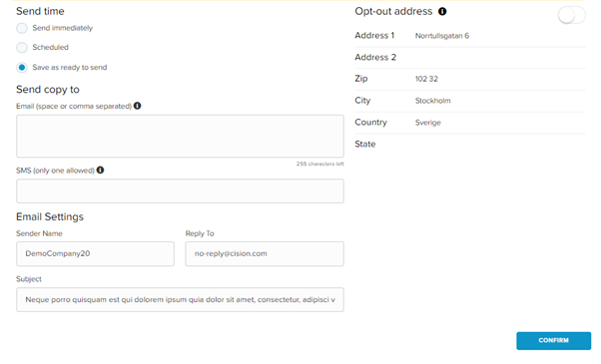
Task: Select the Send immediately radio button
Action: coord(22,28)
